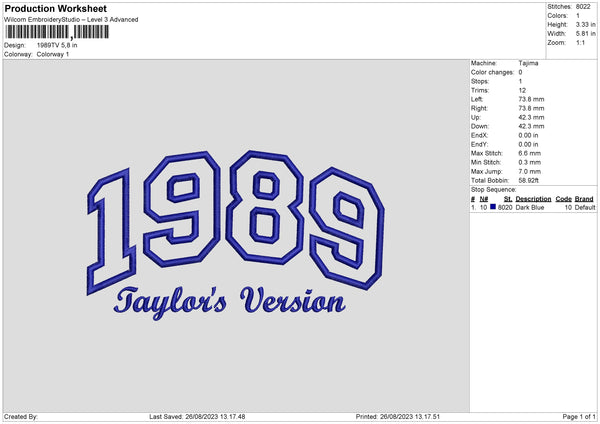Click the stitches count 8022
The height and width of the screenshot is (424, 600).
click(583, 7)
